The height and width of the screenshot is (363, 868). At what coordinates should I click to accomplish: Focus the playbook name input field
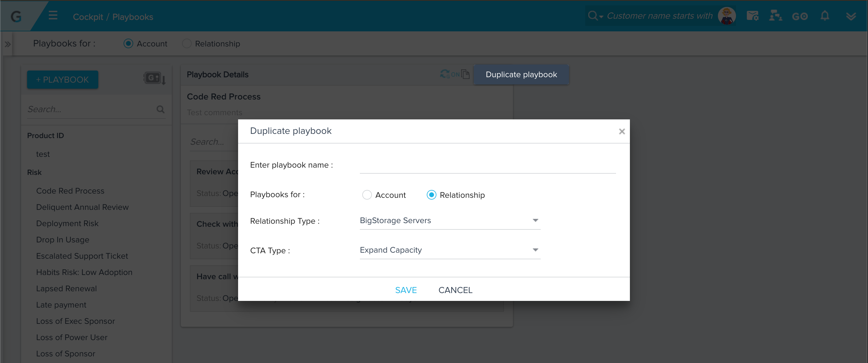(x=488, y=165)
